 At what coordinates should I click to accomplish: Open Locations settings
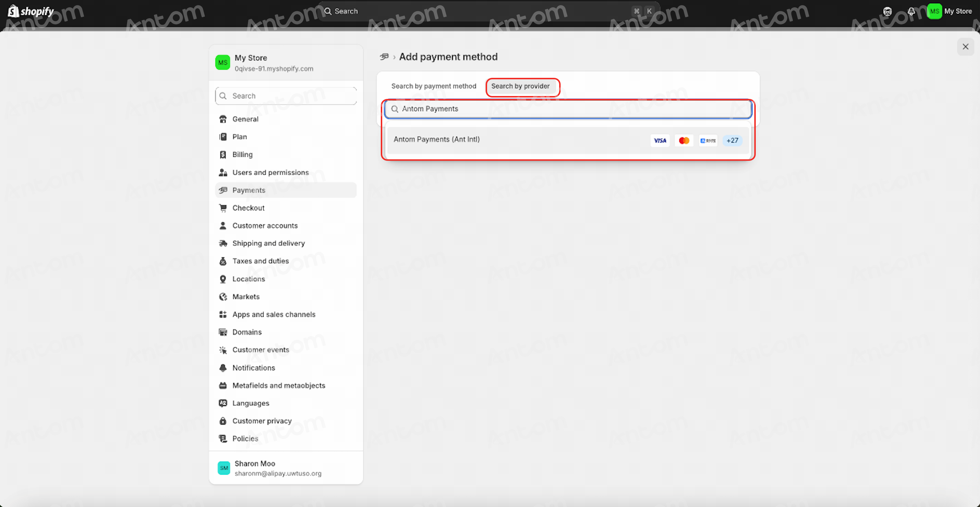[286, 279]
